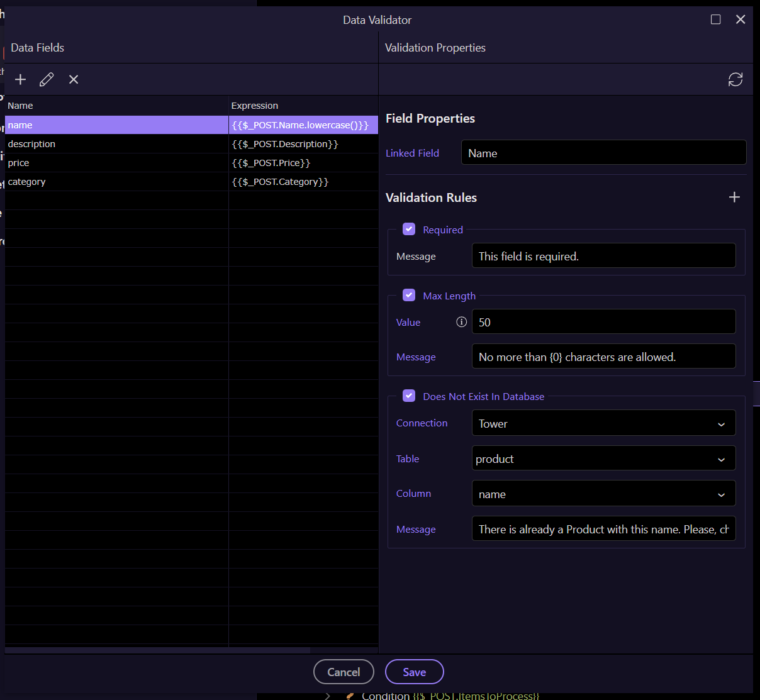Add a new data field with plus icon
Image resolution: width=760 pixels, height=700 pixels.
[x=21, y=79]
